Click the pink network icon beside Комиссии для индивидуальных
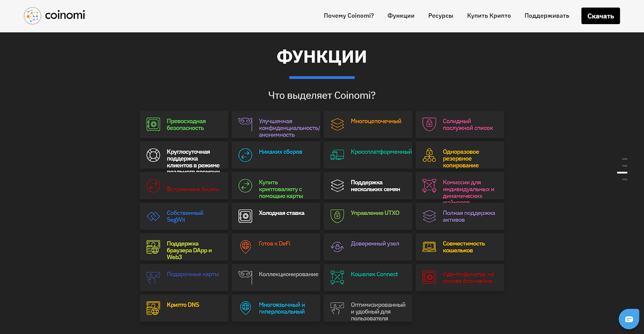The image size is (644, 334). [x=429, y=186]
